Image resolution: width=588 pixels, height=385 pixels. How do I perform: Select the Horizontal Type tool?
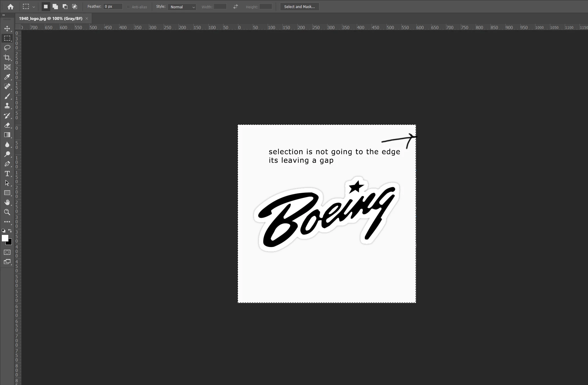pyautogui.click(x=7, y=174)
